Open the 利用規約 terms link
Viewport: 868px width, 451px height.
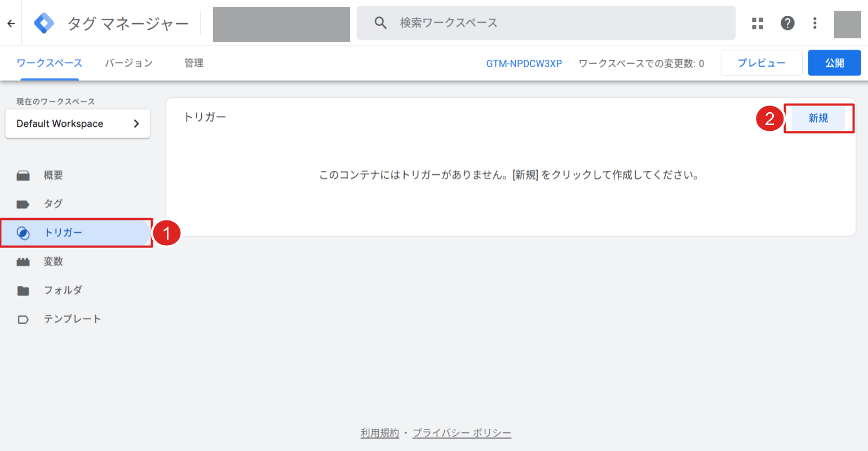coord(379,432)
